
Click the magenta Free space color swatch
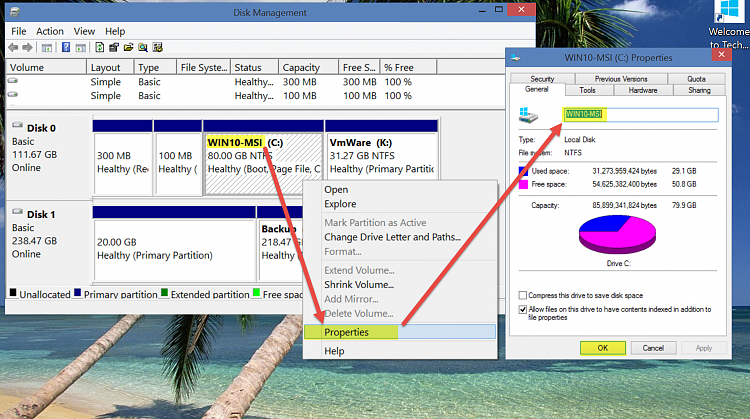(524, 185)
